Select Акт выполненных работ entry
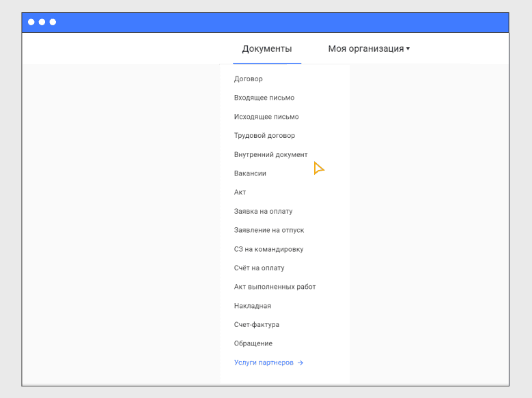532x398 pixels. [275, 287]
